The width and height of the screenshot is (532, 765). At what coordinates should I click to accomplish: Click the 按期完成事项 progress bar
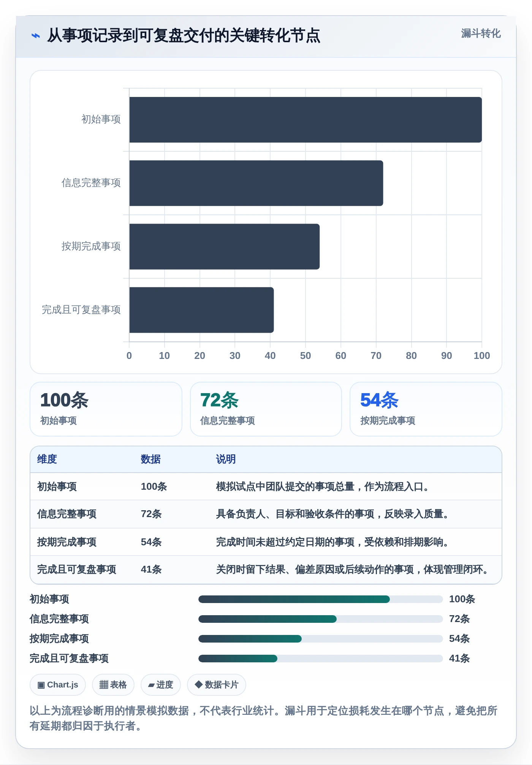click(321, 639)
